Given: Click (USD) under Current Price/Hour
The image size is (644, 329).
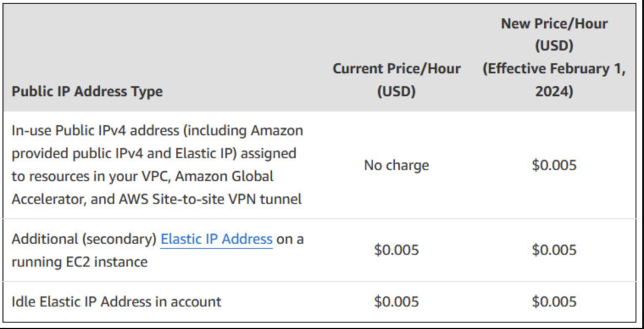Looking at the screenshot, I should point(396,91).
